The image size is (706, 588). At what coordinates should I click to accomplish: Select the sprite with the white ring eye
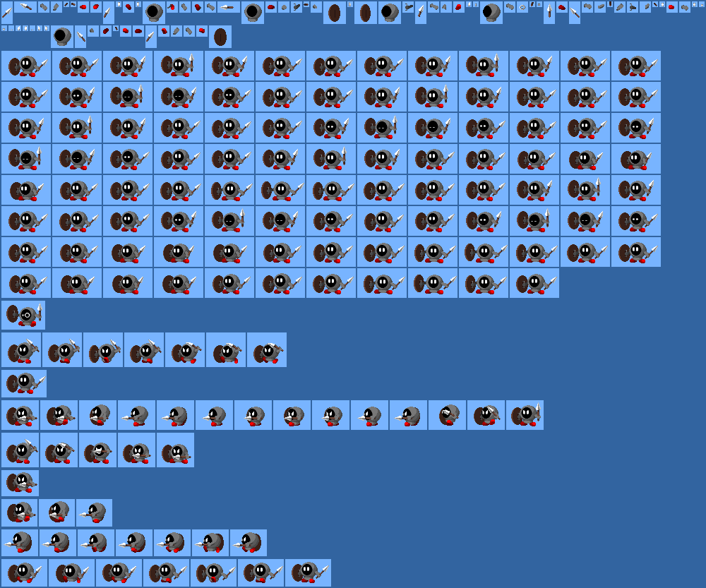[x=23, y=315]
